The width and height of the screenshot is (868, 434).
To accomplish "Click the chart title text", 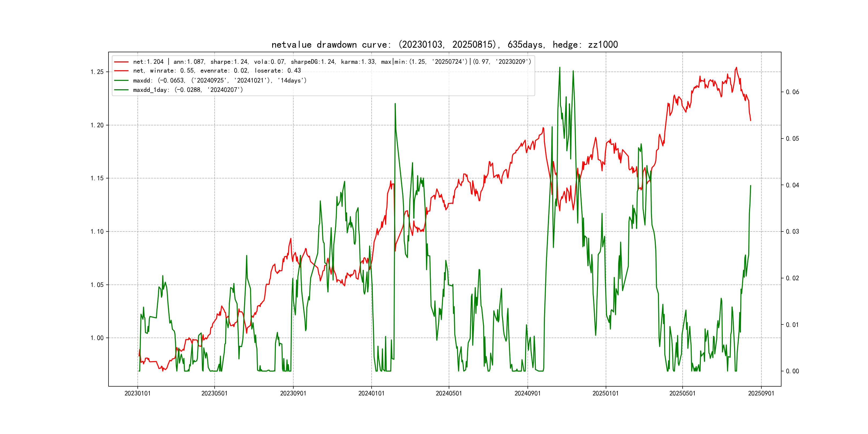I will pyautogui.click(x=444, y=45).
